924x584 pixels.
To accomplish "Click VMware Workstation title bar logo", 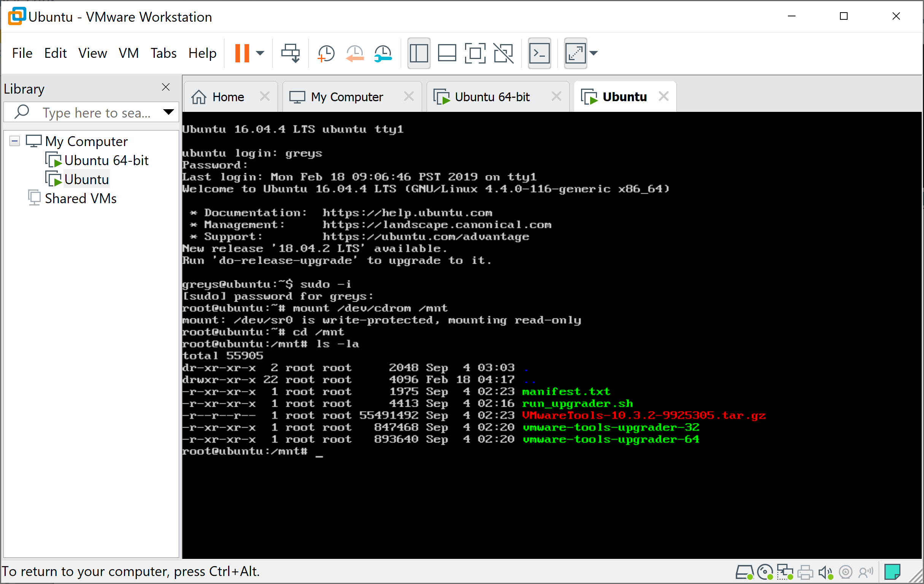I will 16,16.
